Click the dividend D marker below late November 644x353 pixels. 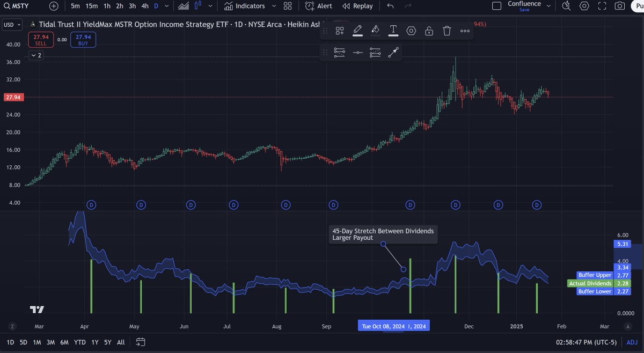click(x=456, y=204)
